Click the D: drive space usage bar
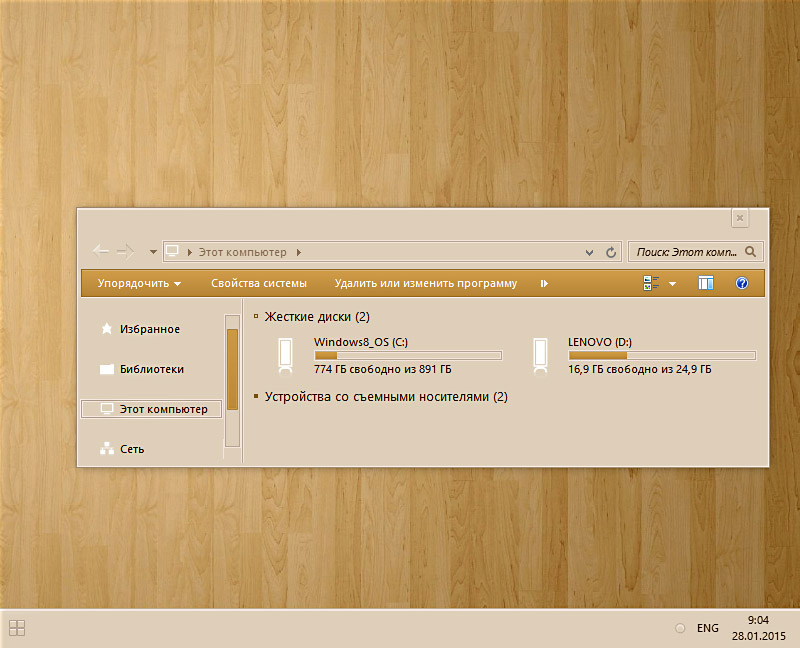This screenshot has width=800, height=648. (662, 355)
